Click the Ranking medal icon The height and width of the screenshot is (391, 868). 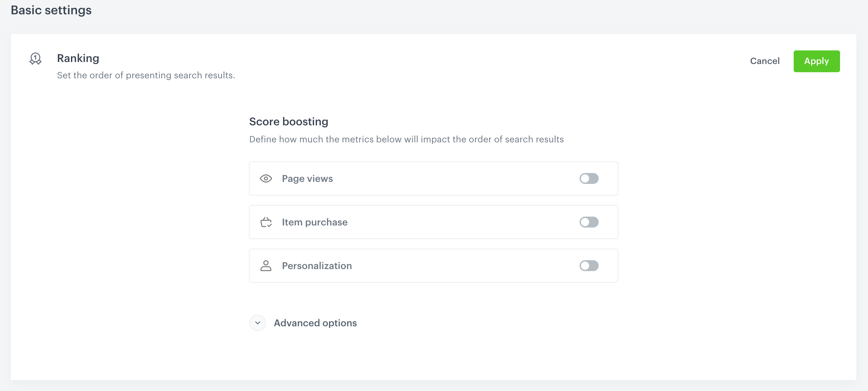point(35,59)
